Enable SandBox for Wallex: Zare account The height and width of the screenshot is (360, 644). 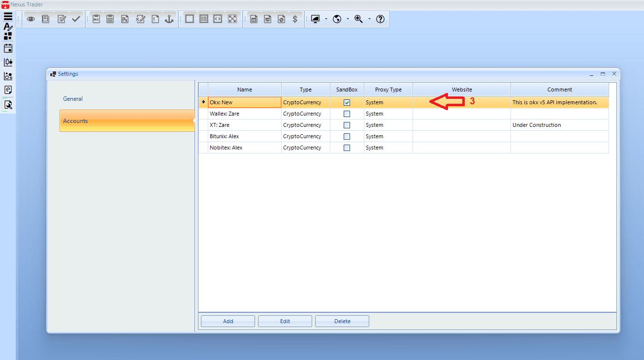tap(347, 114)
